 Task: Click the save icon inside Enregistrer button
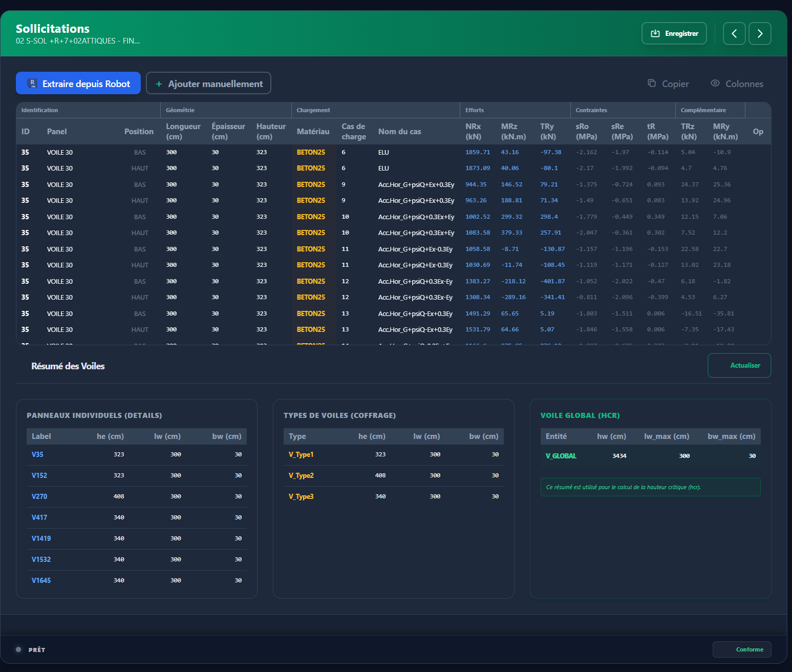(x=656, y=33)
